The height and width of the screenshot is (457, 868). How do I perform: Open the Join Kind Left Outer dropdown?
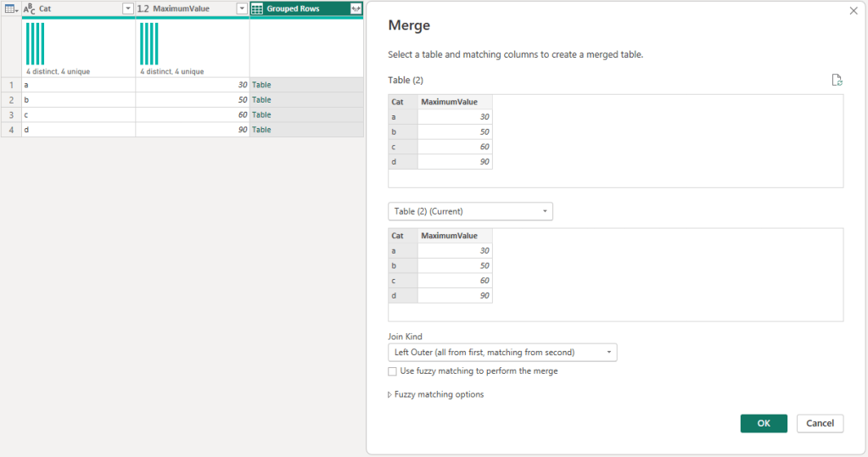502,352
